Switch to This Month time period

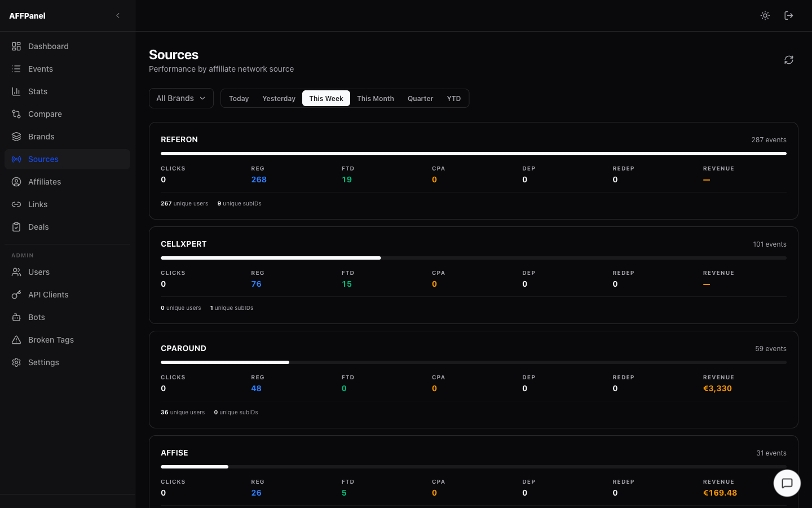(375, 98)
